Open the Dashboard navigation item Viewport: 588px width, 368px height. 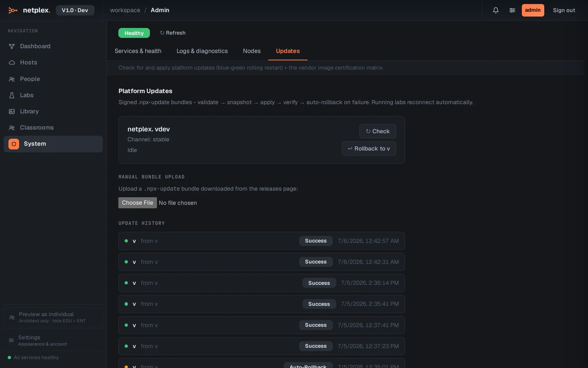click(x=53, y=46)
